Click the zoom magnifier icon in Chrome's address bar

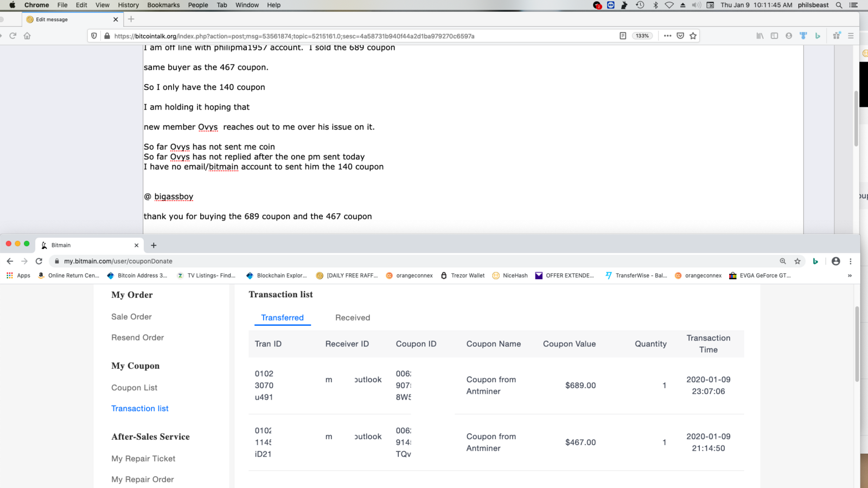coord(783,261)
